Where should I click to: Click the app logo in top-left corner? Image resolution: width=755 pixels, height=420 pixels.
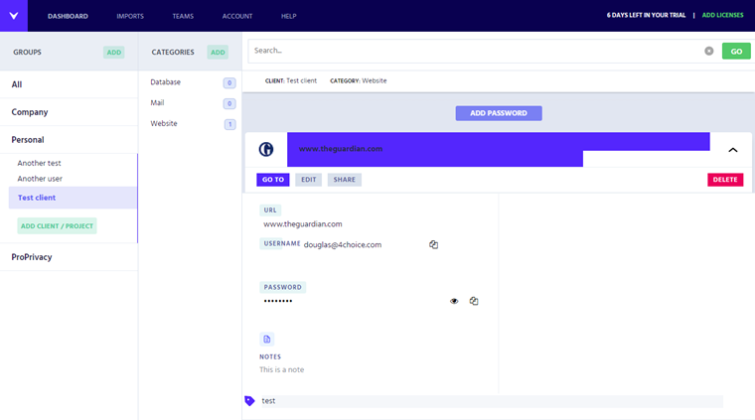click(13, 15)
